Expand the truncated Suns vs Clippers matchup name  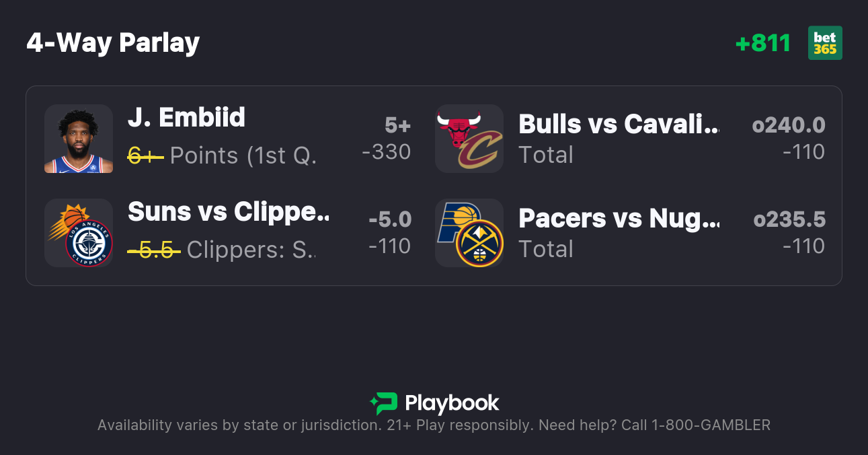(229, 212)
